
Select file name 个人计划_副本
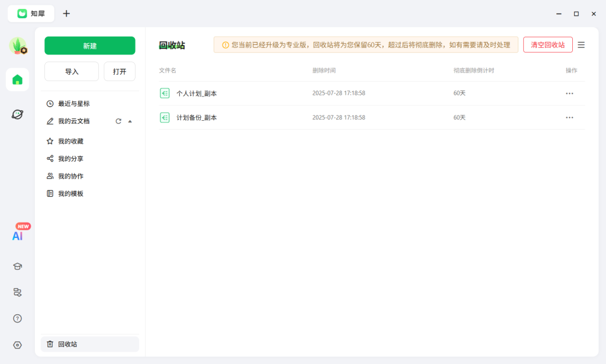[x=196, y=94]
